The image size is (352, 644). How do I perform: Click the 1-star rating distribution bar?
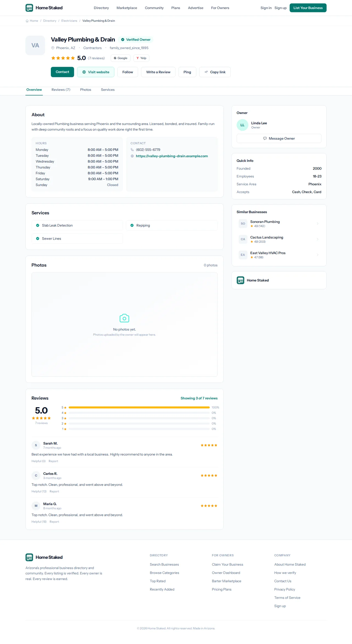(x=139, y=429)
